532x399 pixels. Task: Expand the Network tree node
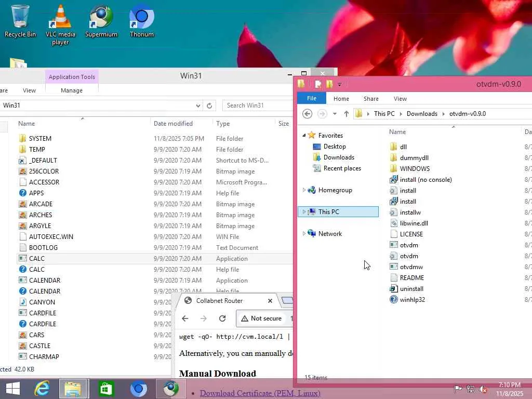click(x=304, y=233)
